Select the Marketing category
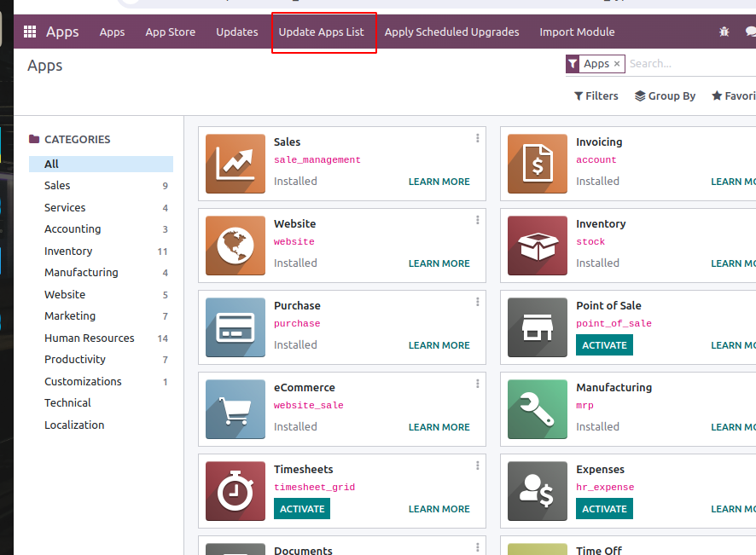Screen dimensions: 756x555 point(101,315)
